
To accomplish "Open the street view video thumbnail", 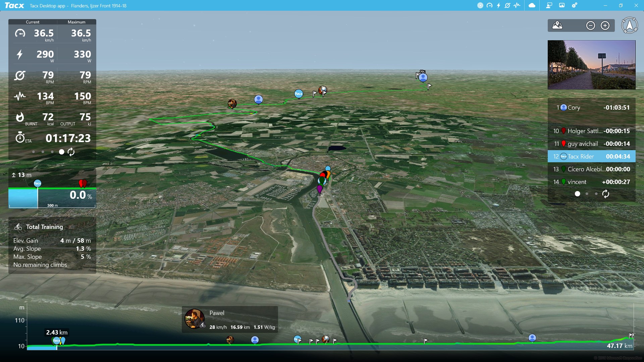I will pyautogui.click(x=591, y=65).
